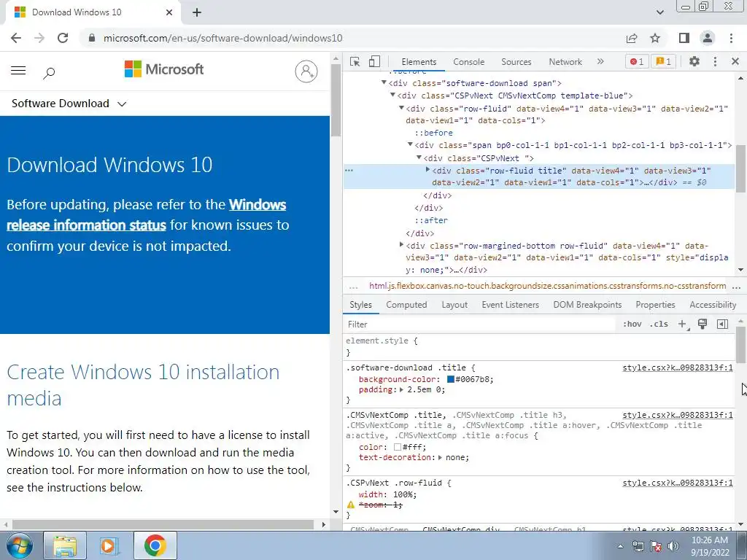
Task: Open the Chrome profile avatar
Action: (708, 38)
